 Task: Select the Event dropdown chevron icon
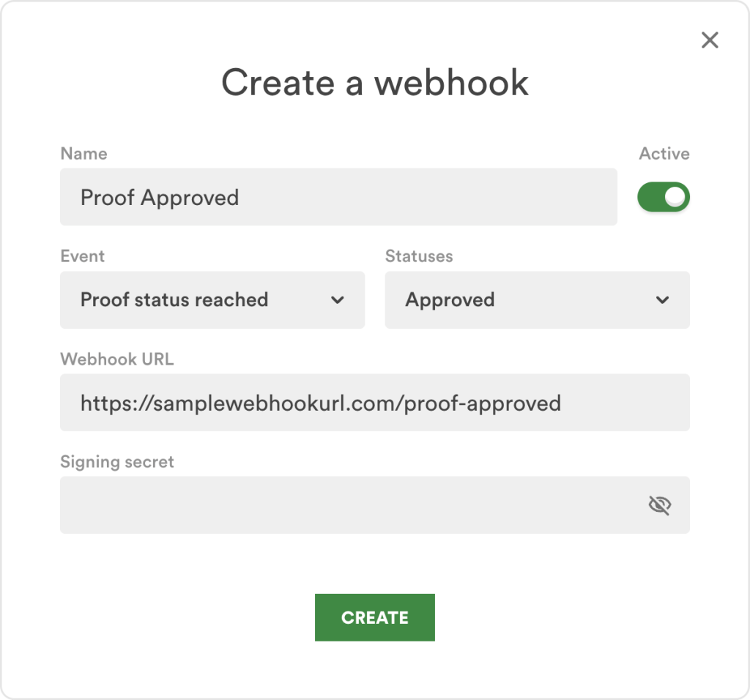tap(338, 300)
